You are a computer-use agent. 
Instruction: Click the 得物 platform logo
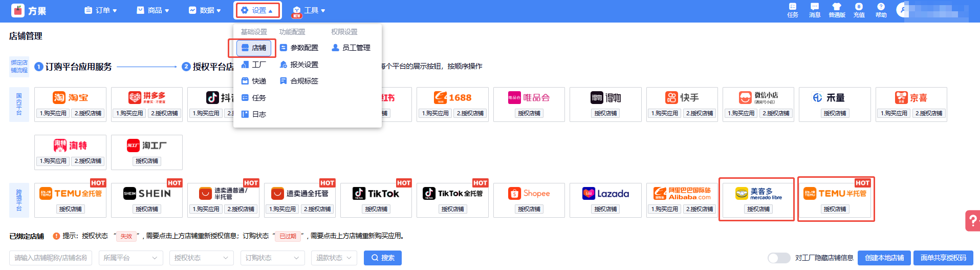click(605, 97)
